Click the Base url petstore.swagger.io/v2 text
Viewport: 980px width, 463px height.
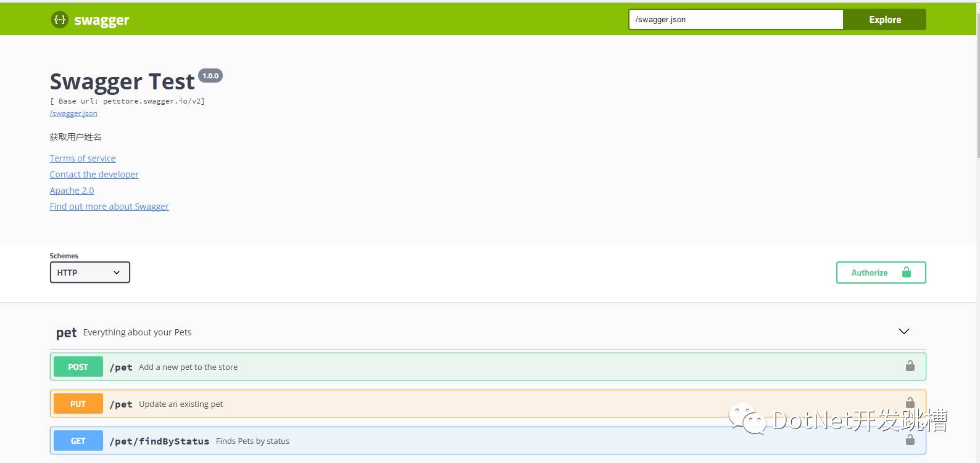pos(127,101)
